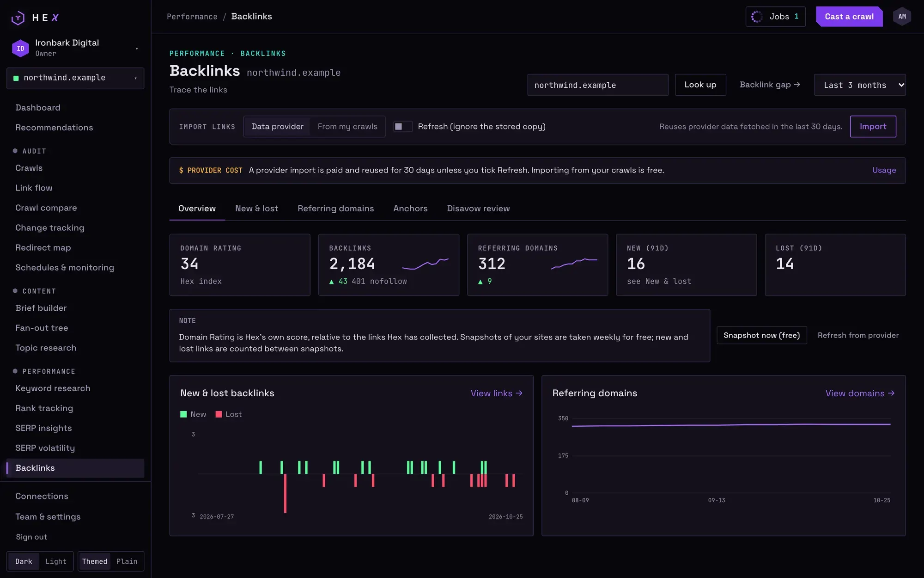Select Data provider import source
Image resolution: width=924 pixels, height=578 pixels.
tap(277, 127)
